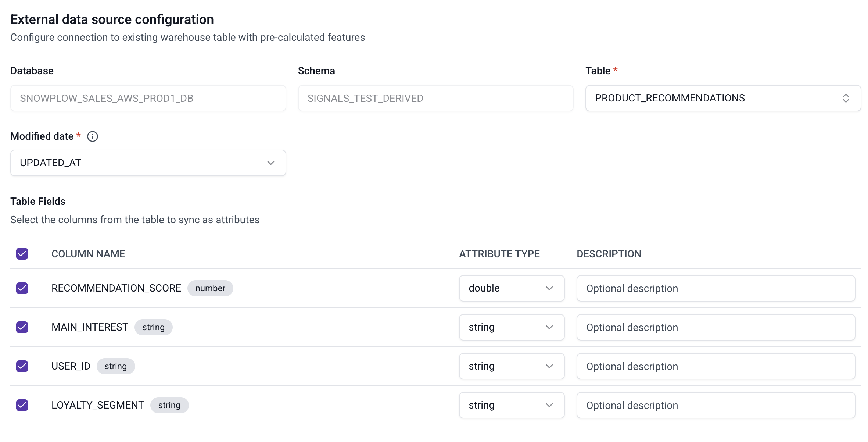Click description field for USER_ID
The image size is (868, 442).
tap(716, 366)
